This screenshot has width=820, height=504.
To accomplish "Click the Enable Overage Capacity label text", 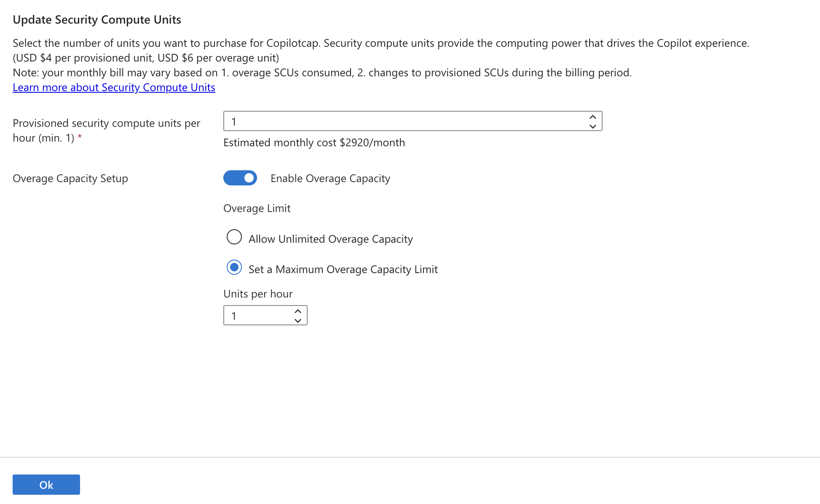I will pyautogui.click(x=330, y=178).
